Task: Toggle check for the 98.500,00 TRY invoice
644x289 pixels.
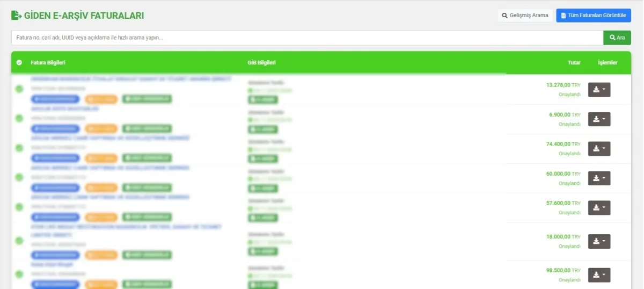Action: point(19,274)
